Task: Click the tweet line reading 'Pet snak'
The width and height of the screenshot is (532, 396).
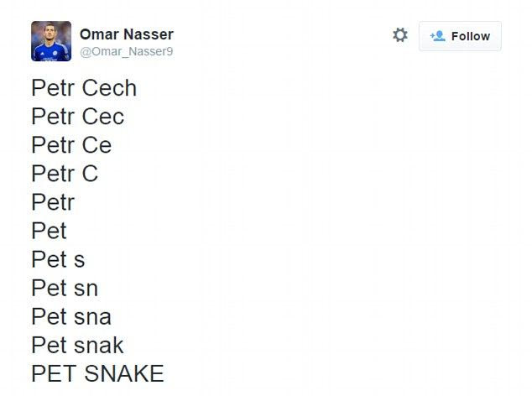Action: click(x=77, y=345)
